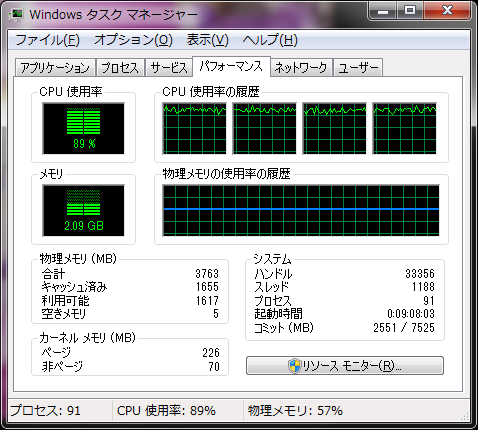Viewport: 478px width, 430px height.
Task: Open the 表示(V) menu
Action: point(208,40)
